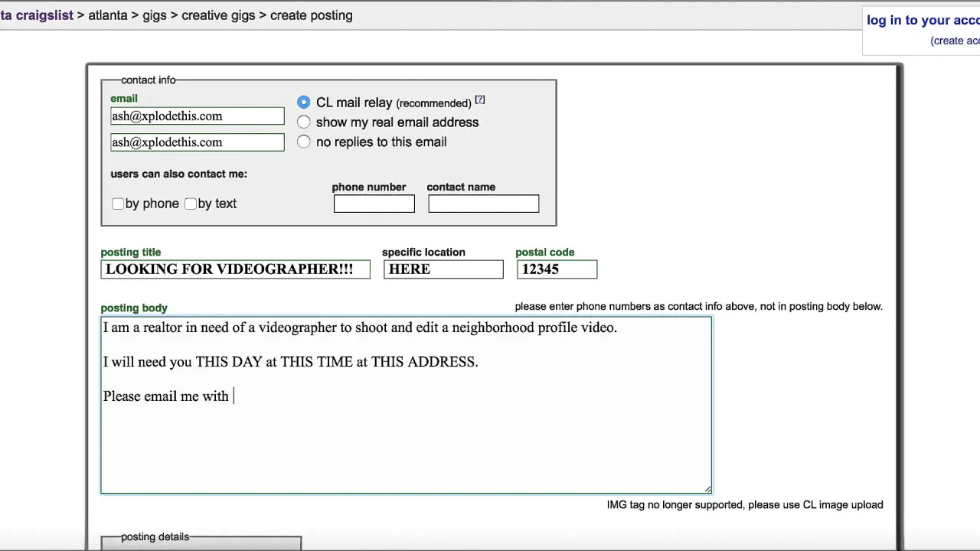Open the craigslist breadcrumb link
The width and height of the screenshot is (980, 551).
point(36,15)
